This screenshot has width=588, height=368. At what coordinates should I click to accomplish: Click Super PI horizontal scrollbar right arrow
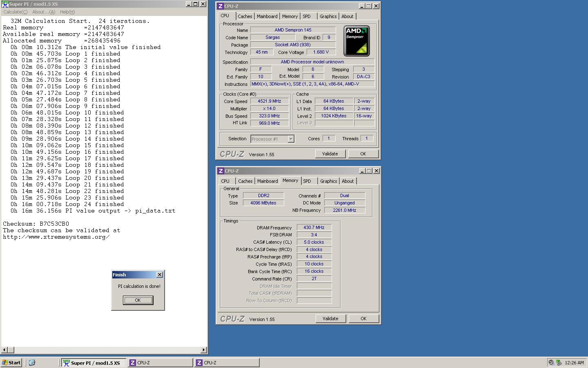point(204,350)
